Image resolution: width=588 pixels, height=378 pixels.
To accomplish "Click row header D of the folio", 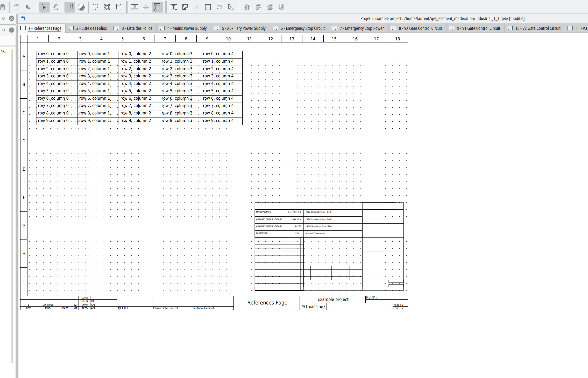I will [x=24, y=141].
